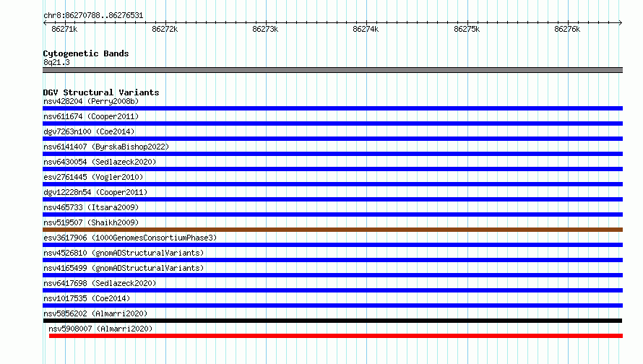Select the blue bar under nsv611674
Screen dimensions: 643x364
click(x=332, y=123)
